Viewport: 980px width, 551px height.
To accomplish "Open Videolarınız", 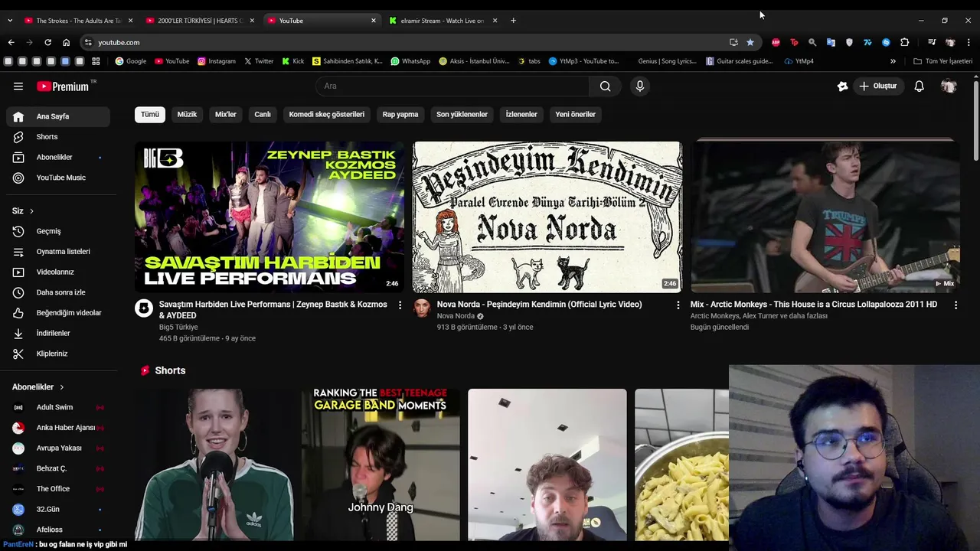I will pyautogui.click(x=58, y=272).
